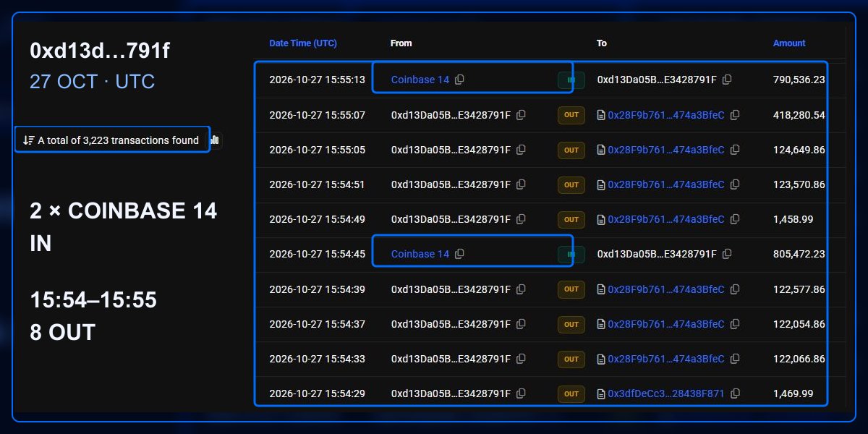Image resolution: width=868 pixels, height=434 pixels.
Task: Click the IN badge in 15:55:13 row
Action: point(571,80)
